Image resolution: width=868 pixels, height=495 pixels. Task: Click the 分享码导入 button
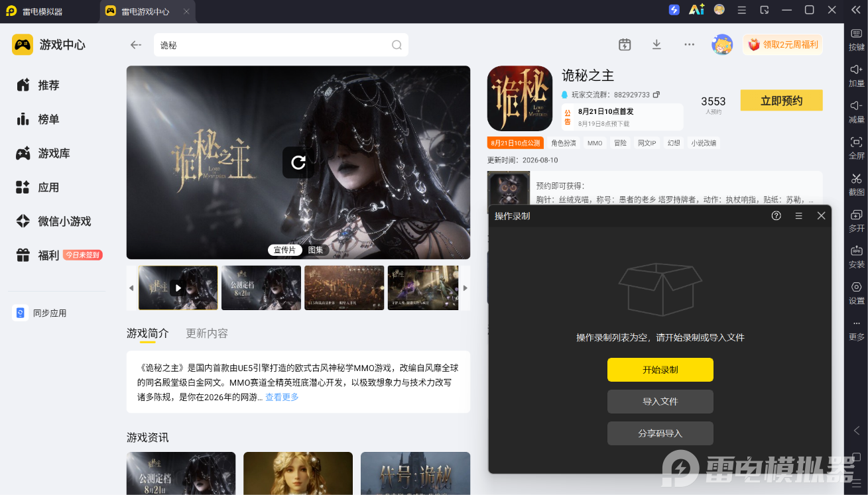(x=660, y=433)
